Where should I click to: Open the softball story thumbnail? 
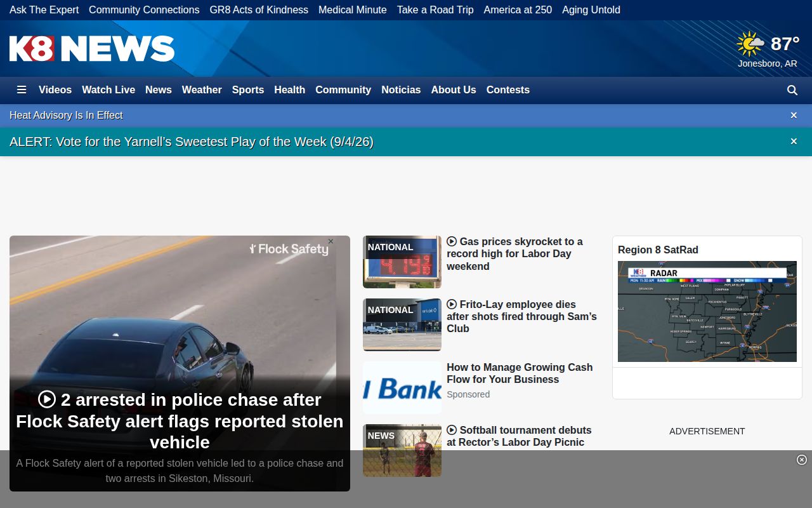402,450
